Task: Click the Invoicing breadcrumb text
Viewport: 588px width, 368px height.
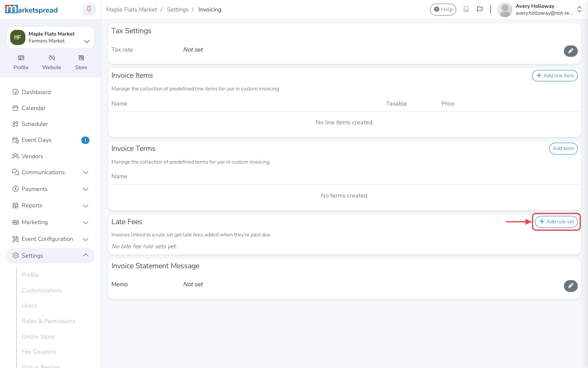Action: pyautogui.click(x=210, y=9)
